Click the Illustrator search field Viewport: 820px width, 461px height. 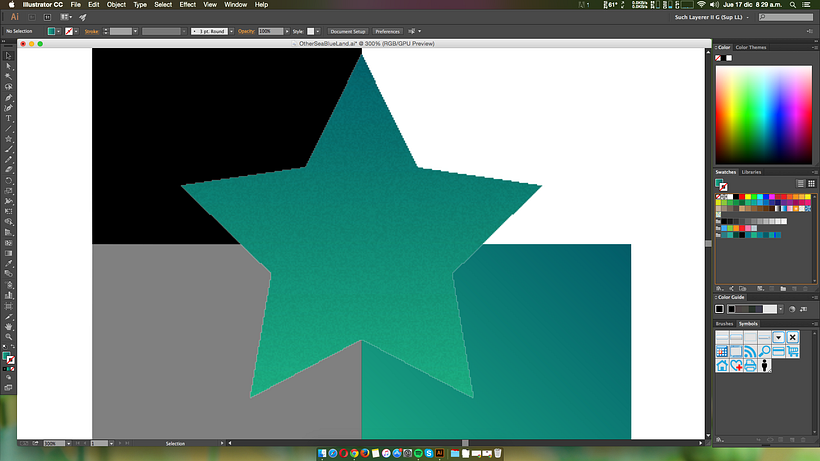(786, 17)
